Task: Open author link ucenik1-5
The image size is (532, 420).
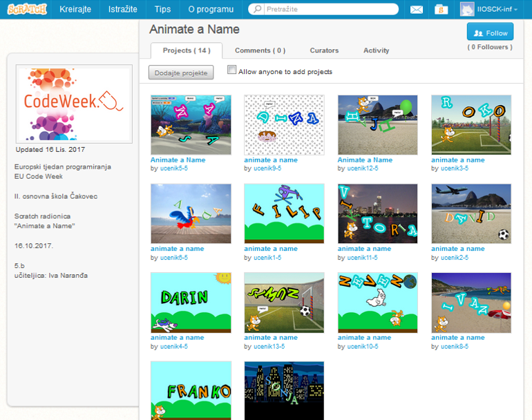Action: (267, 258)
